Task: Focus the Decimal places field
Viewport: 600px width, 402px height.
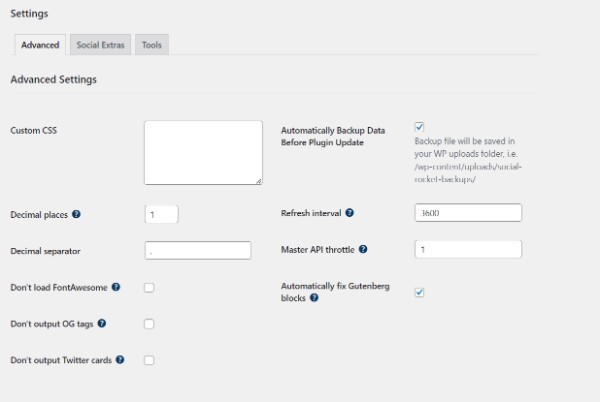Action: (x=161, y=214)
